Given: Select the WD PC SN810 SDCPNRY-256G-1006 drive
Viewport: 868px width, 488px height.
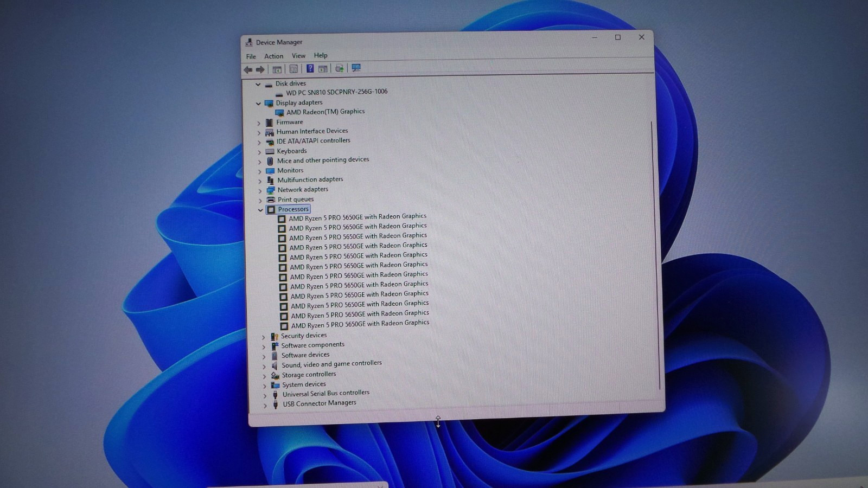Looking at the screenshot, I should (336, 92).
